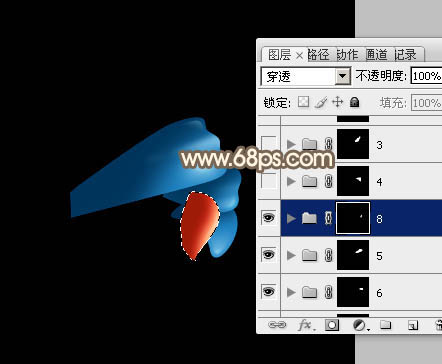Expand group 4 disclosure triangle
The width and height of the screenshot is (442, 364).
point(291,181)
